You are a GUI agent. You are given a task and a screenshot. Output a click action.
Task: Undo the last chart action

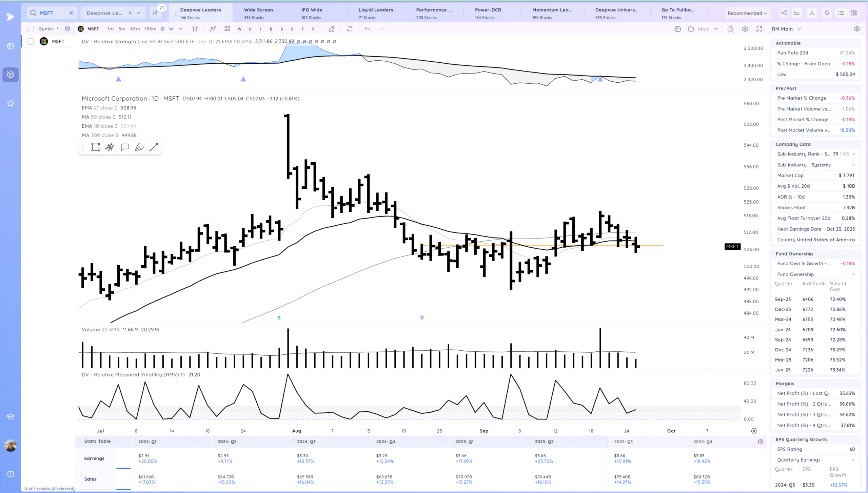[367, 29]
